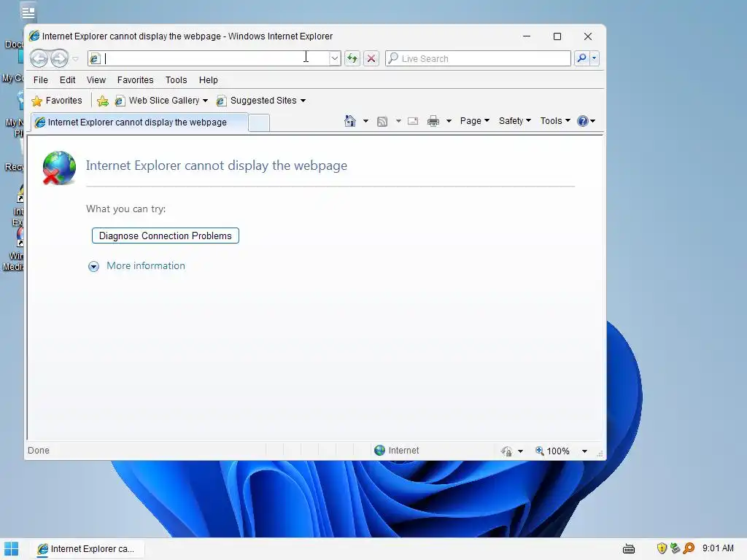This screenshot has width=747, height=560.
Task: Click the orange magnifier tray icon
Action: pyautogui.click(x=689, y=548)
